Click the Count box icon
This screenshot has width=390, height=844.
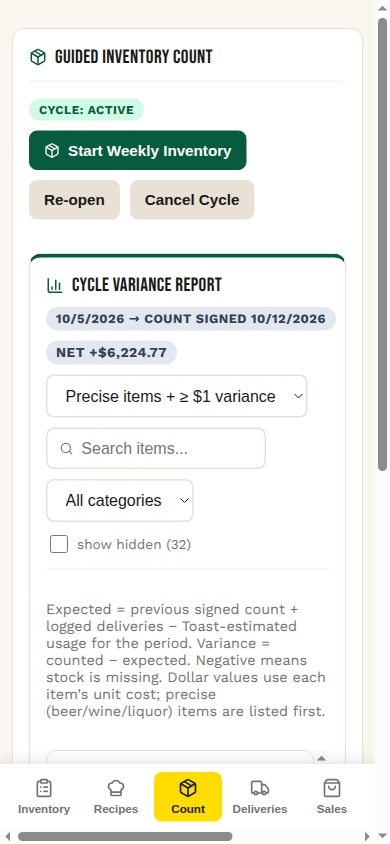click(x=188, y=788)
